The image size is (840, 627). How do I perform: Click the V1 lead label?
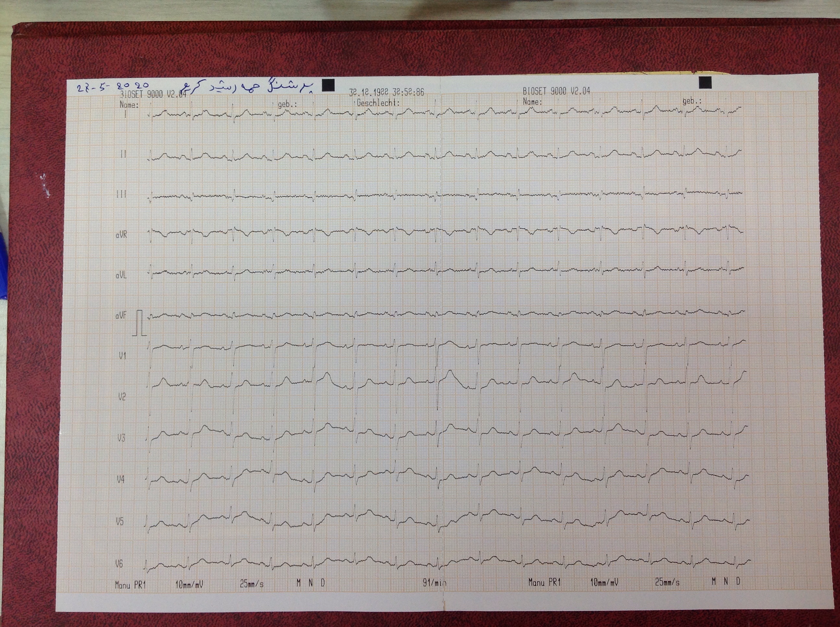pos(122,356)
